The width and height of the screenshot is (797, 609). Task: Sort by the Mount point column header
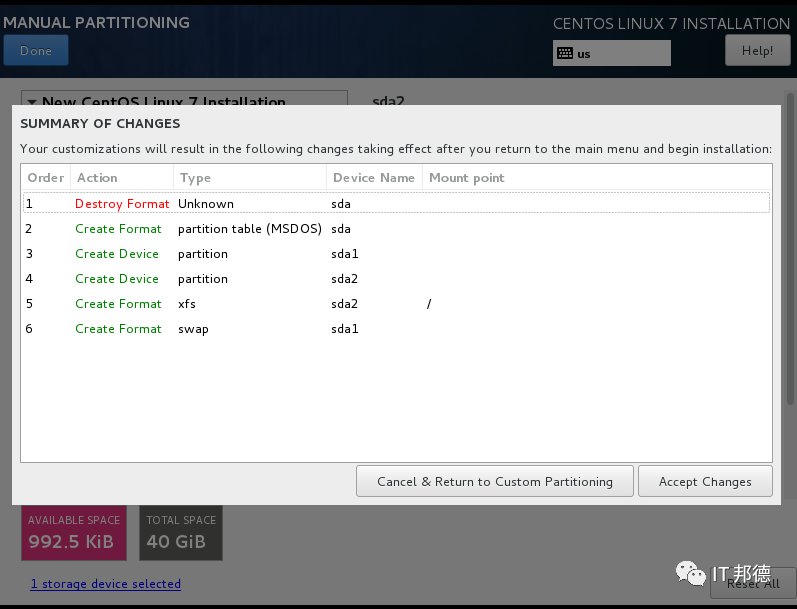tap(597, 177)
